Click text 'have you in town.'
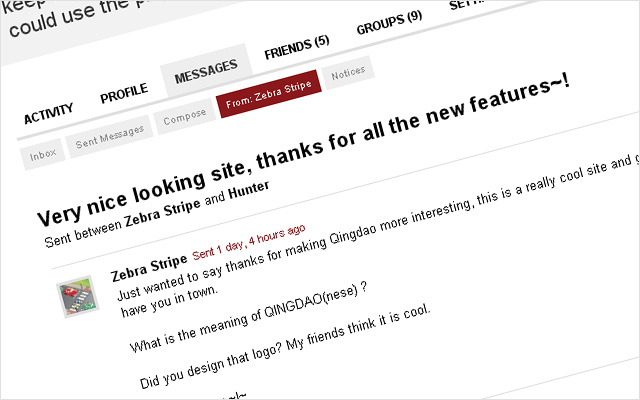The width and height of the screenshot is (640, 400). click(169, 301)
